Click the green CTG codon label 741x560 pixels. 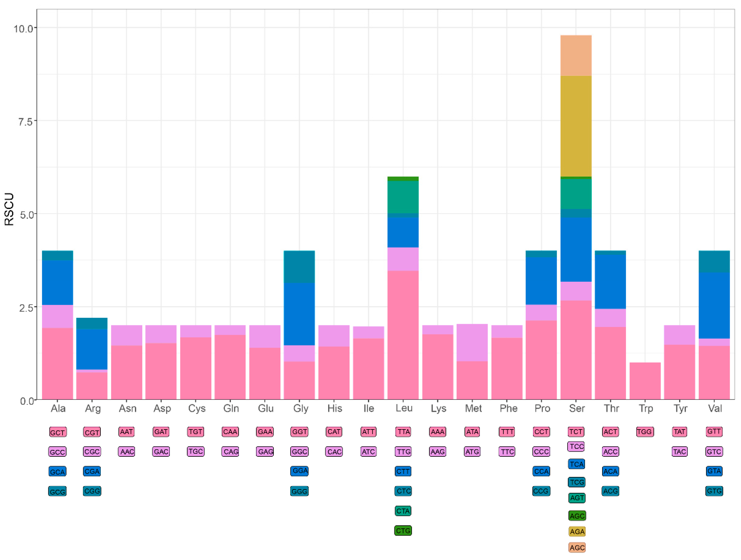point(403,531)
